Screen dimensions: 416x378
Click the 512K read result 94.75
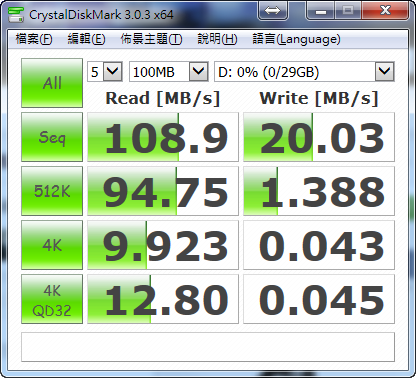[163, 191]
